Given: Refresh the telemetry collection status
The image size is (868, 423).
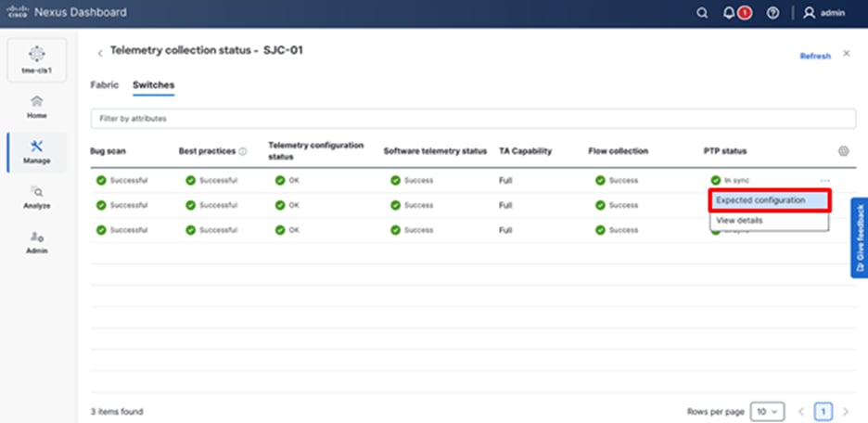Looking at the screenshot, I should (x=815, y=56).
